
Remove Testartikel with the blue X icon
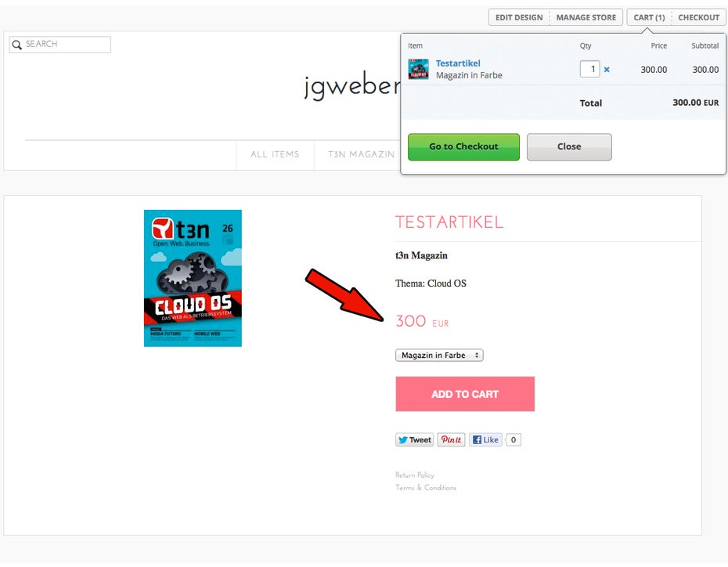607,70
